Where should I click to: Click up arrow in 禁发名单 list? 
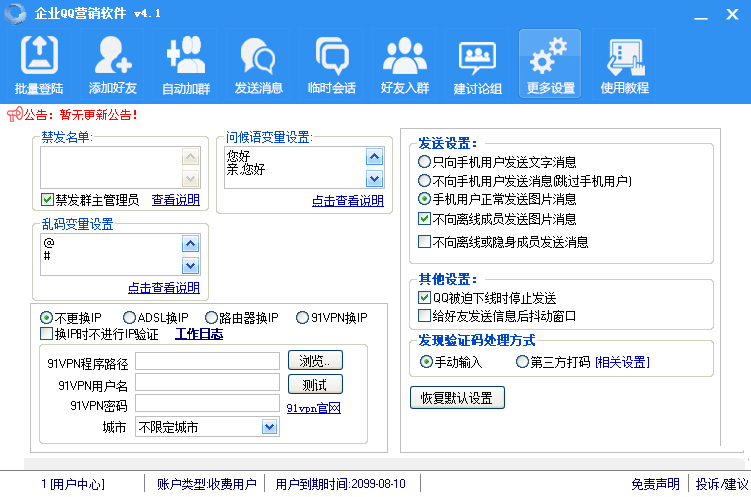tap(191, 157)
